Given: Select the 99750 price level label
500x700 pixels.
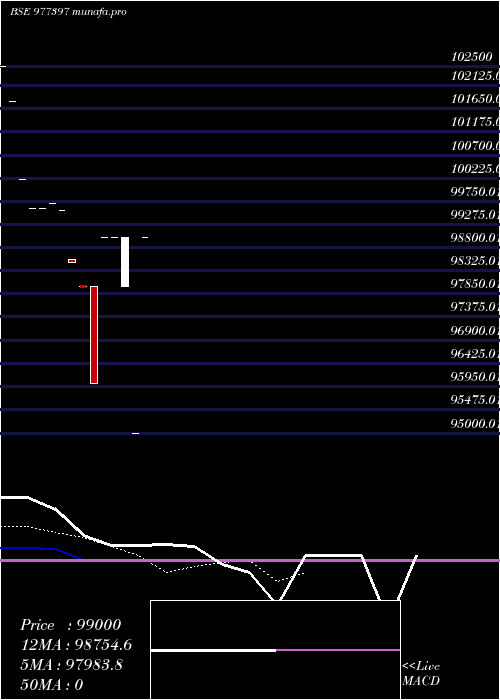Looking at the screenshot, I should click(475, 192).
